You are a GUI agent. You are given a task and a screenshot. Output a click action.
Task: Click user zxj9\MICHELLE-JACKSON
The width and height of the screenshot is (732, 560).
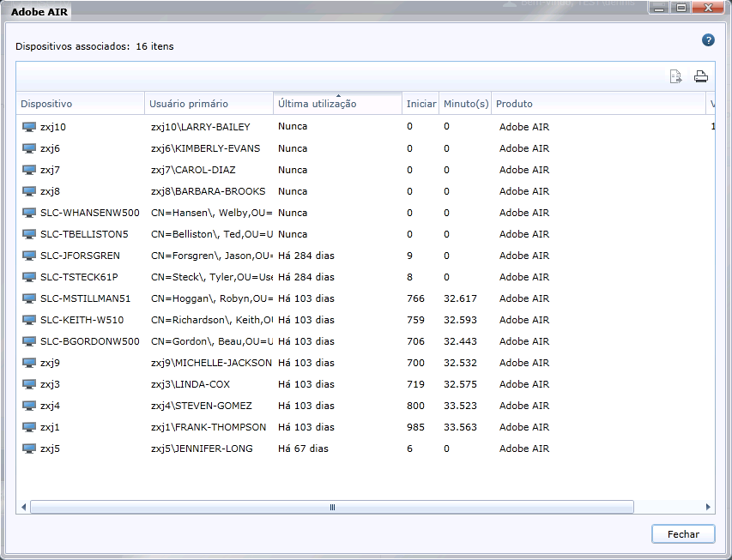point(211,363)
